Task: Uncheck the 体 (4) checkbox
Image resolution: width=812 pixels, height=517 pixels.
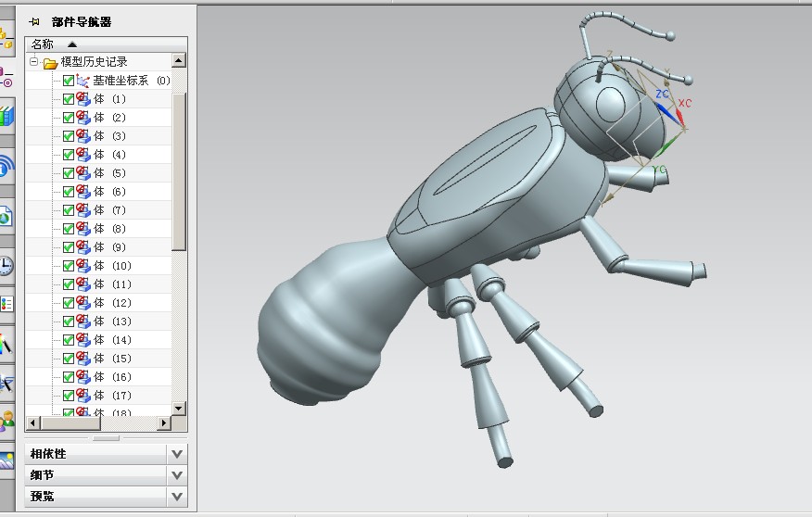Action: pos(69,155)
